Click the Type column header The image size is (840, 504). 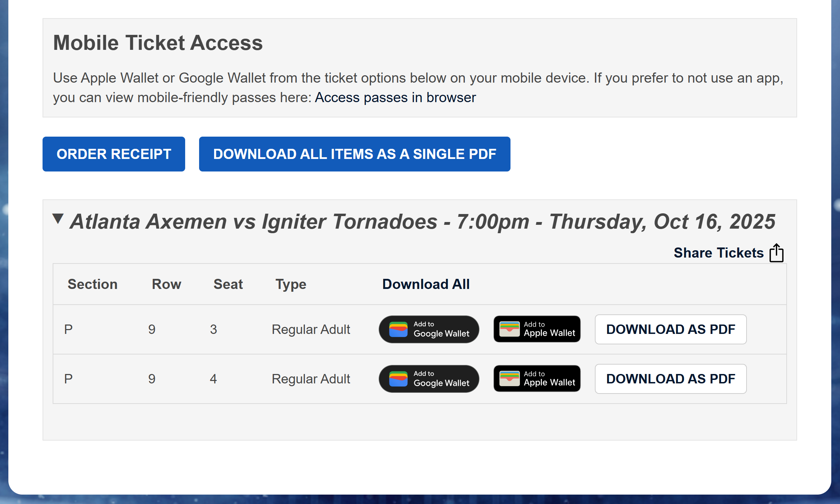point(291,284)
